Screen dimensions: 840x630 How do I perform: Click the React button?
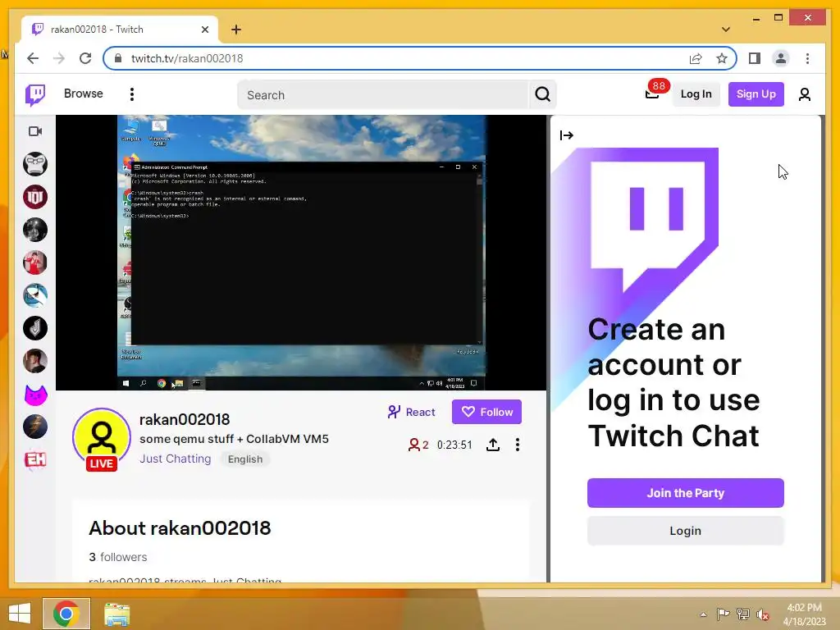tap(412, 412)
